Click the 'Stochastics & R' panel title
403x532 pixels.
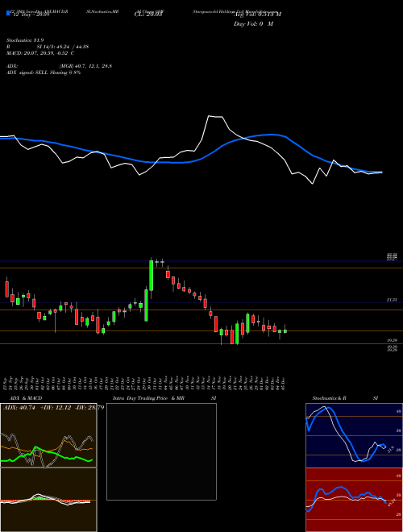329,398
